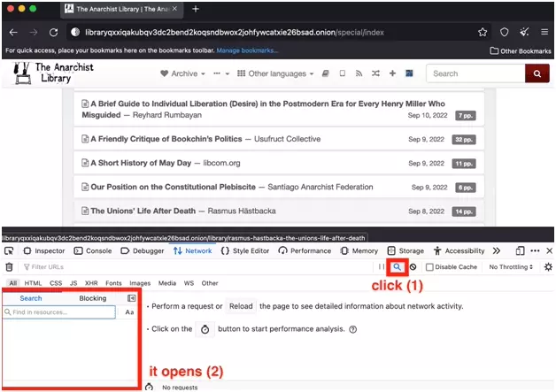Open network settings gear icon

coord(548,266)
